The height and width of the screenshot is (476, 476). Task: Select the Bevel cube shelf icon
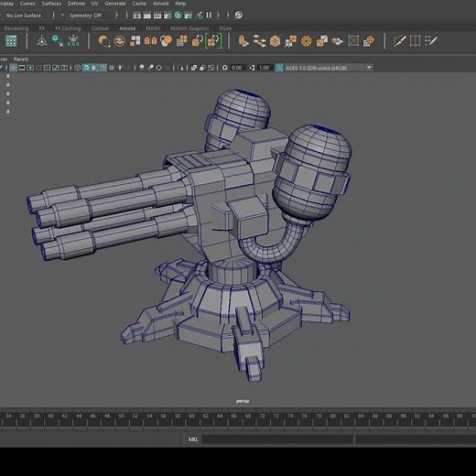pyautogui.click(x=275, y=40)
